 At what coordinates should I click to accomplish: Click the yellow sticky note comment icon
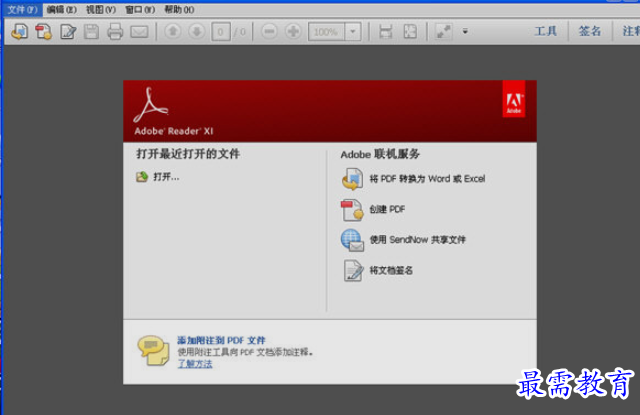153,350
